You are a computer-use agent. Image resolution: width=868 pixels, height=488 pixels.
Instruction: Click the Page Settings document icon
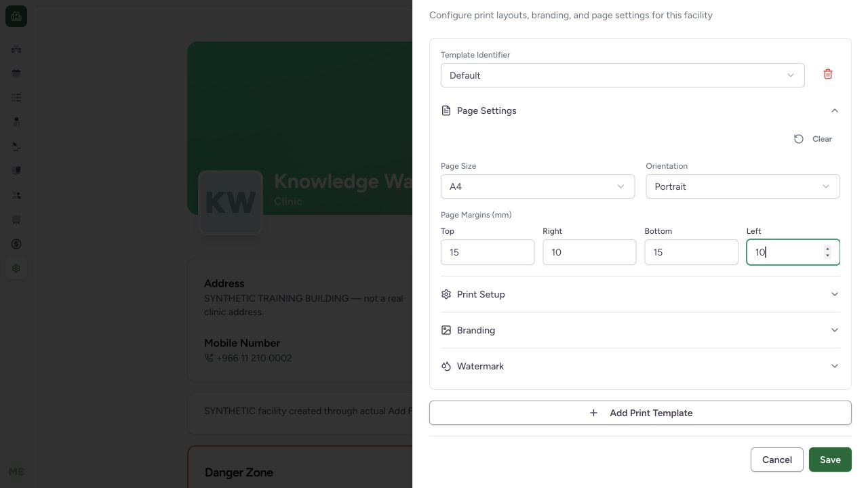point(446,110)
